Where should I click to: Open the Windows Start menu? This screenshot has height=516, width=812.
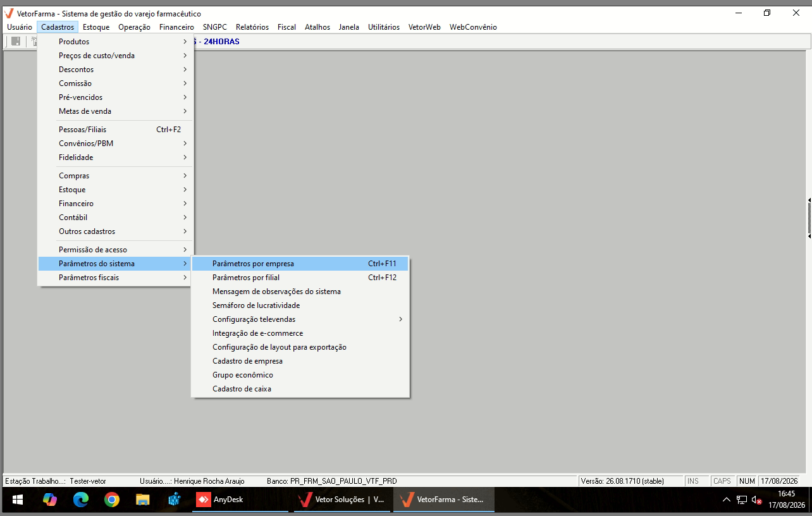click(18, 500)
